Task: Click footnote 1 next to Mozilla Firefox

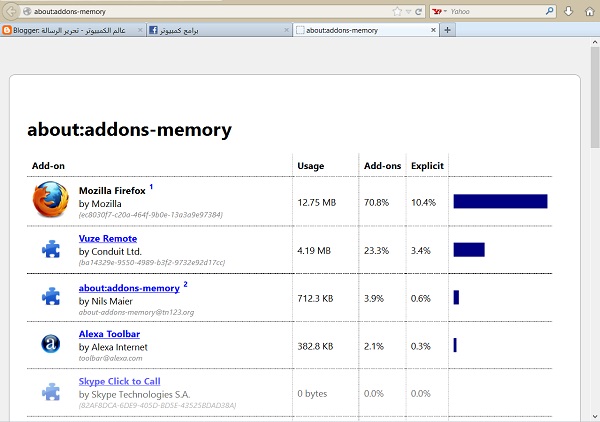Action: [151, 187]
